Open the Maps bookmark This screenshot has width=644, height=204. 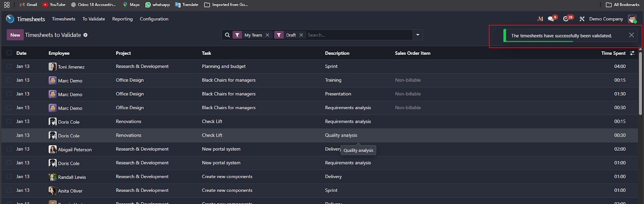pyautogui.click(x=131, y=5)
